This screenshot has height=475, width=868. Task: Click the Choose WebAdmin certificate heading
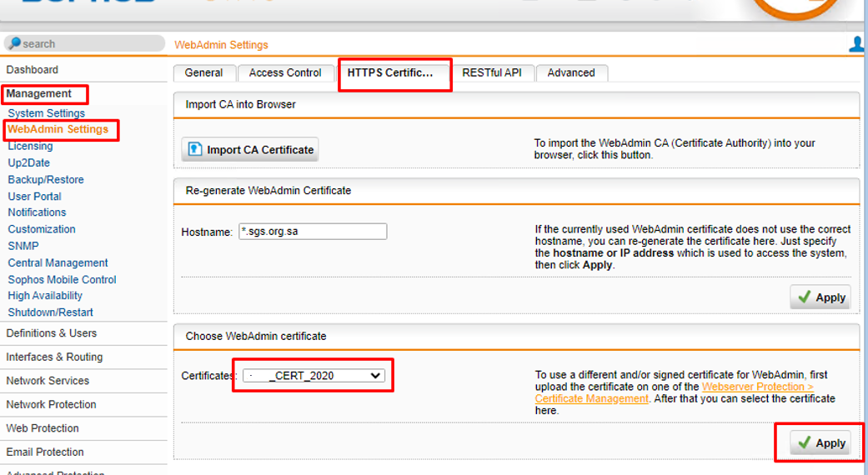point(256,336)
